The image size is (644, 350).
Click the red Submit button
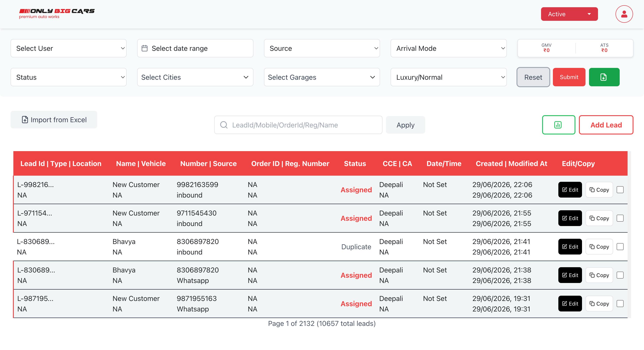coord(569,77)
